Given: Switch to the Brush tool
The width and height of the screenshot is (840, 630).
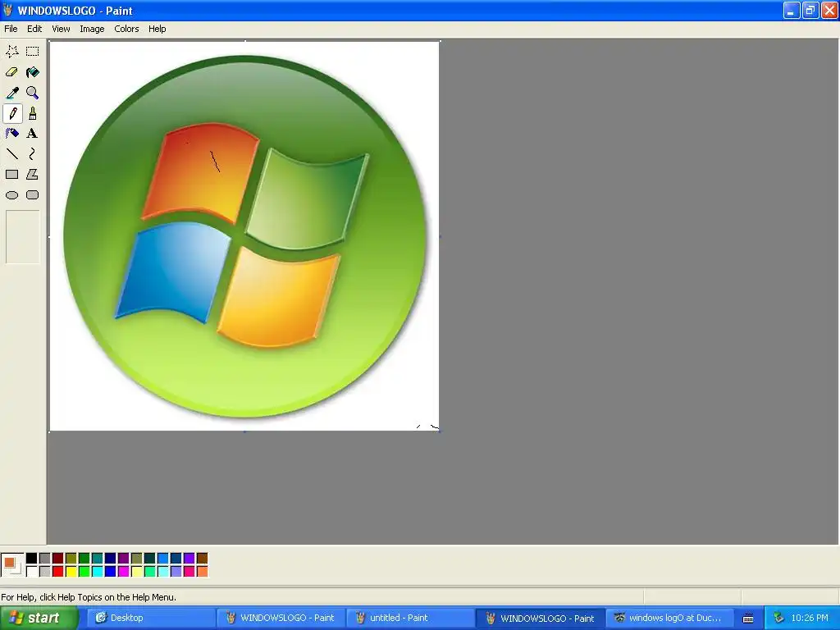Looking at the screenshot, I should [33, 113].
